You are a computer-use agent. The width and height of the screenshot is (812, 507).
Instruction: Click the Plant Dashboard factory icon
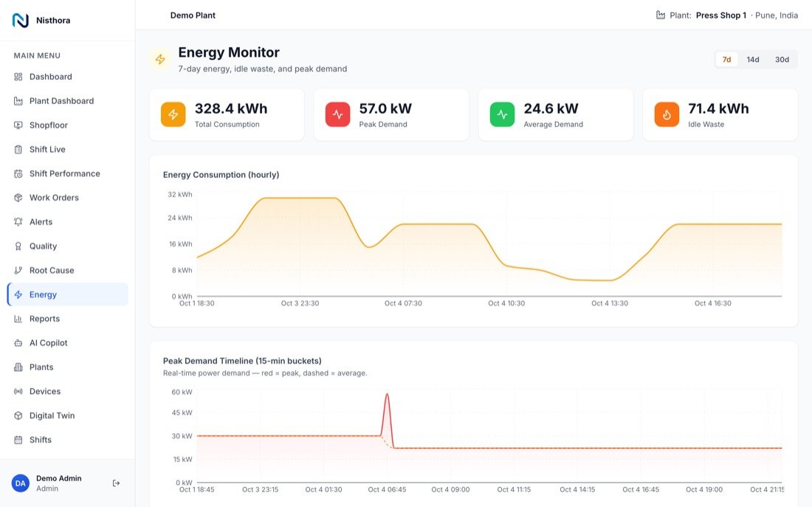point(18,101)
